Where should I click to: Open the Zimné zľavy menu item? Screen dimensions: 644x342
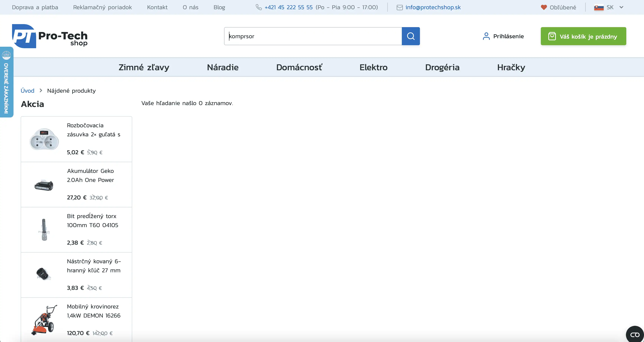144,67
